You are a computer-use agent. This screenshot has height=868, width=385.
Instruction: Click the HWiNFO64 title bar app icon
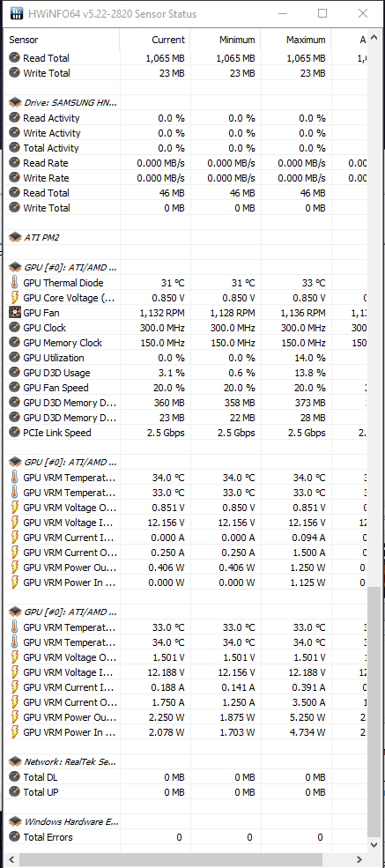click(17, 13)
